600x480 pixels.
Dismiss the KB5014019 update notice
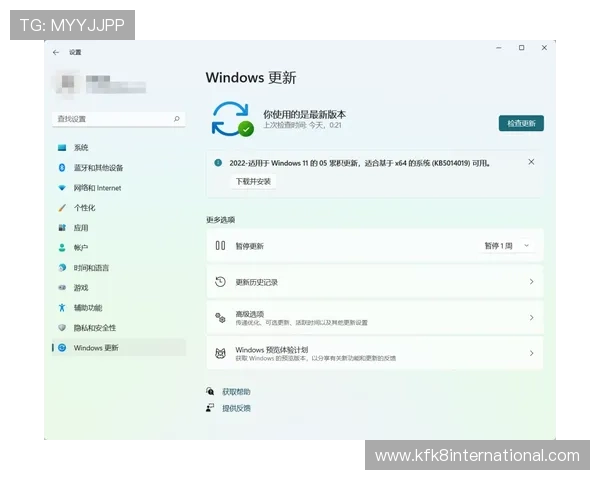[x=531, y=162]
